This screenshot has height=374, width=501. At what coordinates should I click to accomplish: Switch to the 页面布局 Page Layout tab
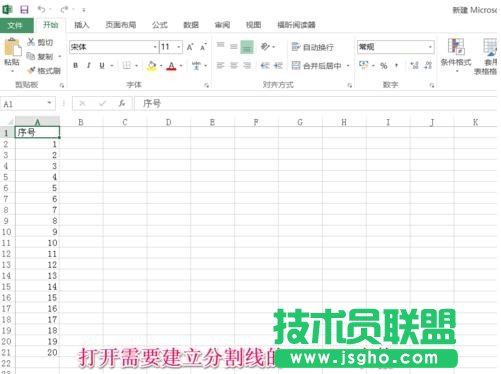[120, 25]
